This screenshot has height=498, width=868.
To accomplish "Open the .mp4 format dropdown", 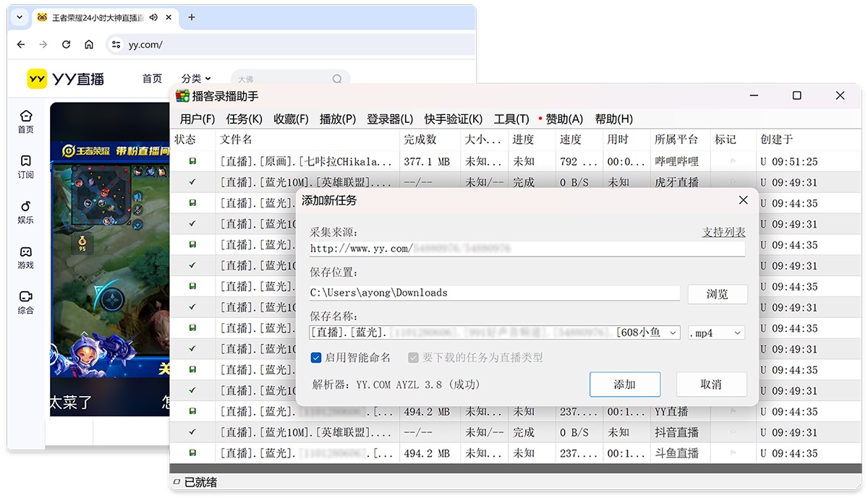I will point(738,333).
